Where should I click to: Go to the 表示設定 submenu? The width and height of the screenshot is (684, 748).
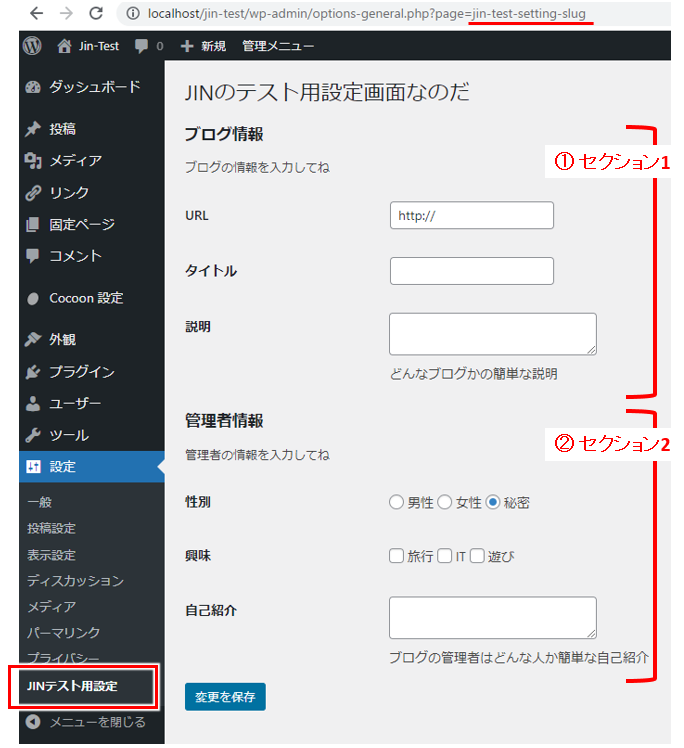click(52, 555)
